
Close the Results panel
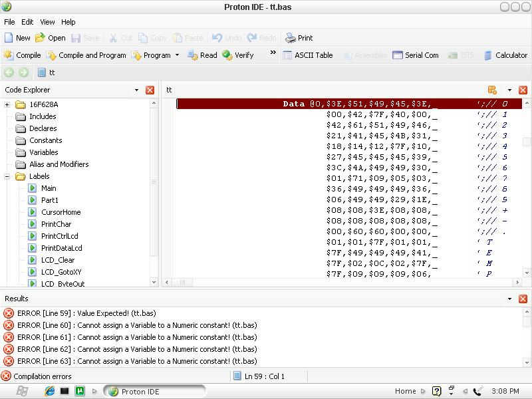point(523,299)
